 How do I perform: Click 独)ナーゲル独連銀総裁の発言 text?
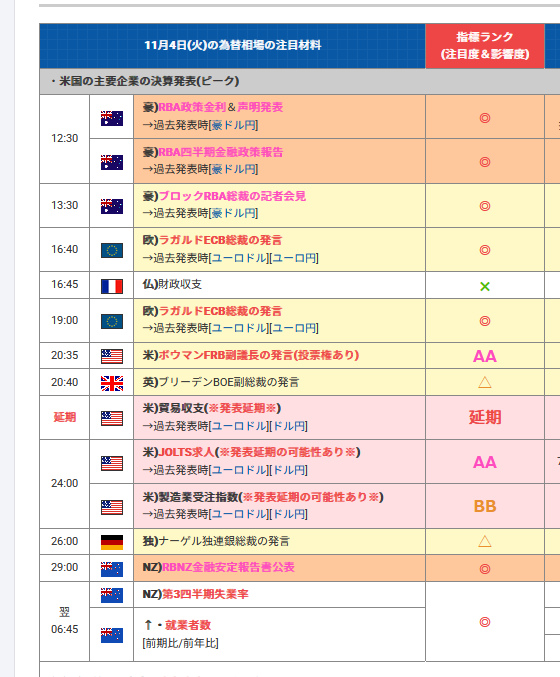(216, 541)
